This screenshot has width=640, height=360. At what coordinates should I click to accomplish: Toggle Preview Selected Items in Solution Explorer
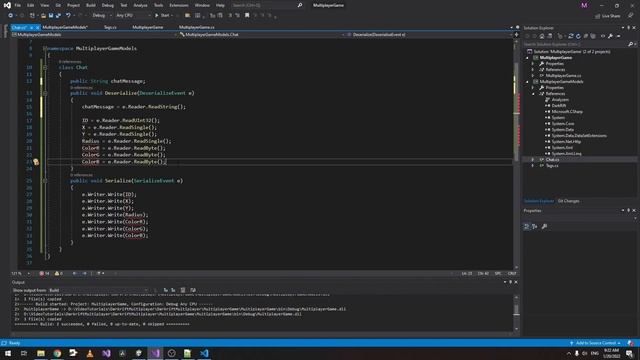[618, 36]
